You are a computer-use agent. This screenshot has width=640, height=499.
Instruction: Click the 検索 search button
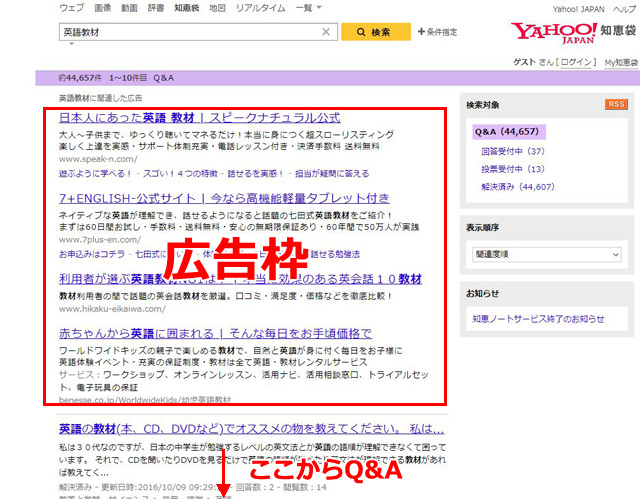(376, 32)
